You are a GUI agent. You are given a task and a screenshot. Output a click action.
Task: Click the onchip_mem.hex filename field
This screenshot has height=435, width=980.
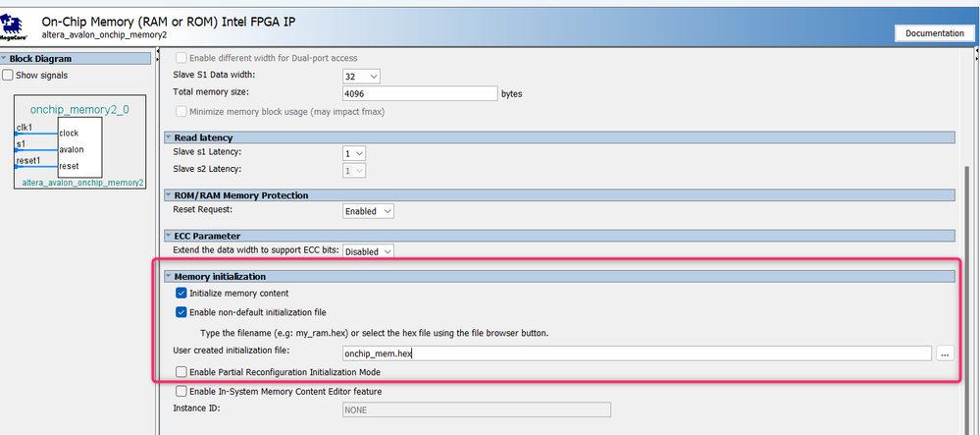pyautogui.click(x=637, y=353)
